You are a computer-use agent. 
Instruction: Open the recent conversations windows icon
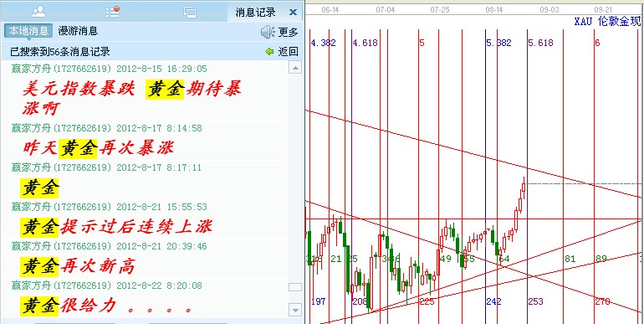pos(190,12)
